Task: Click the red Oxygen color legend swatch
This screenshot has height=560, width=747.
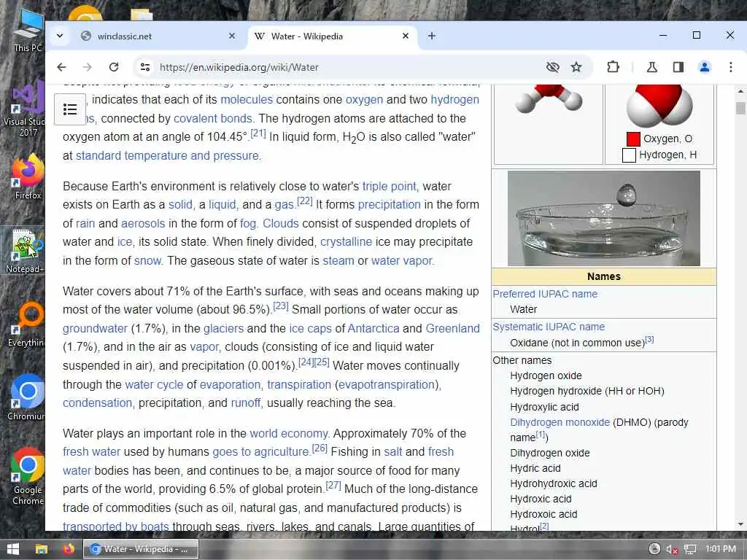Action: (x=633, y=139)
